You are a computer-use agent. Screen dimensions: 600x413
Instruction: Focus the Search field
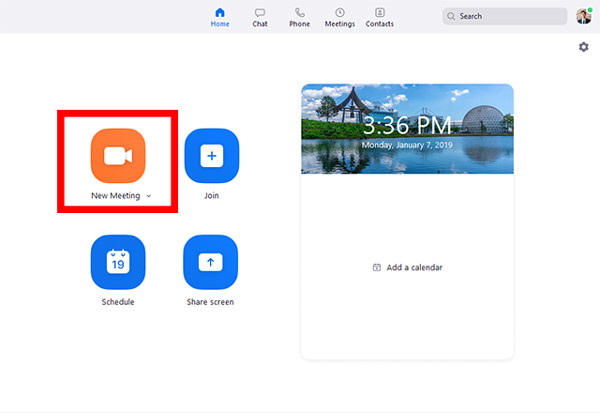tap(505, 16)
